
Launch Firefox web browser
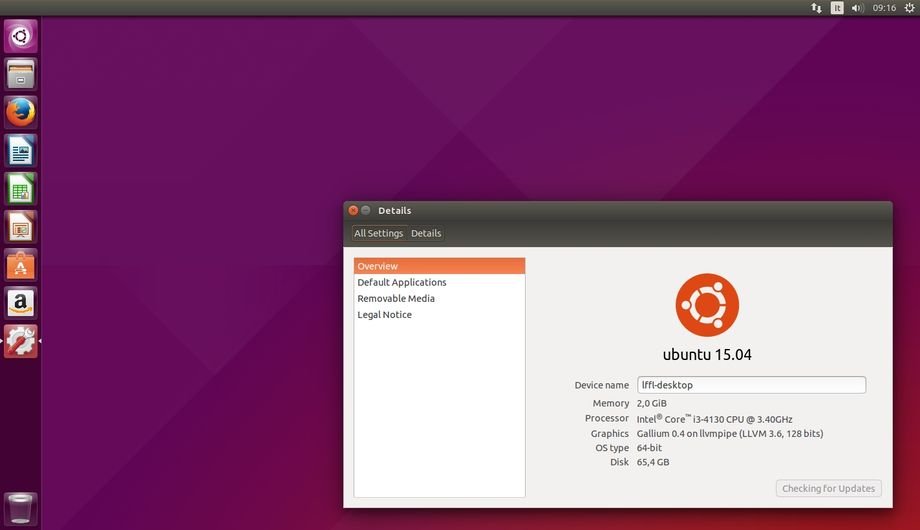[x=21, y=113]
